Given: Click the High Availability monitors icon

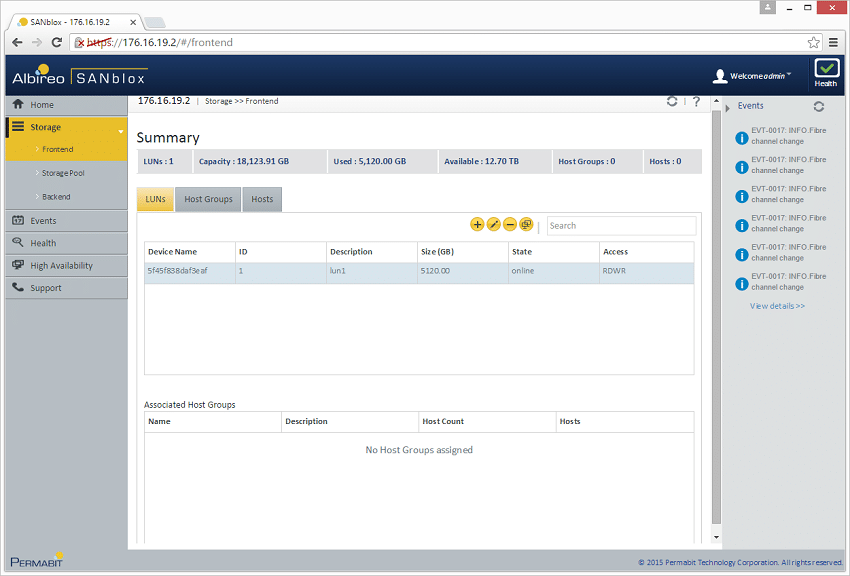Looking at the screenshot, I should 18,265.
